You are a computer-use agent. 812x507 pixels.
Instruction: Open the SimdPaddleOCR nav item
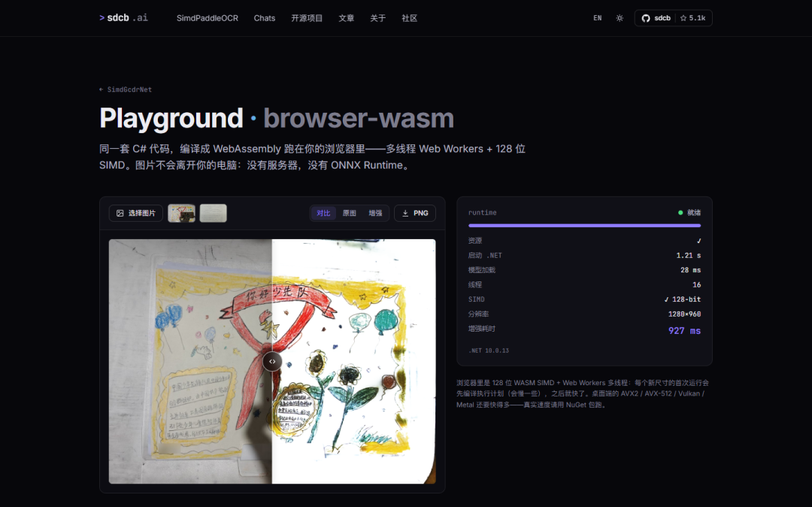208,18
